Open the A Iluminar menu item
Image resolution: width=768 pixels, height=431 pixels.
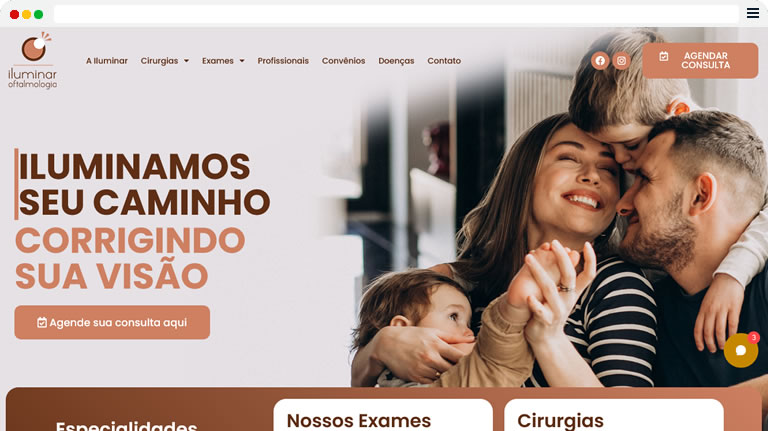(x=107, y=61)
